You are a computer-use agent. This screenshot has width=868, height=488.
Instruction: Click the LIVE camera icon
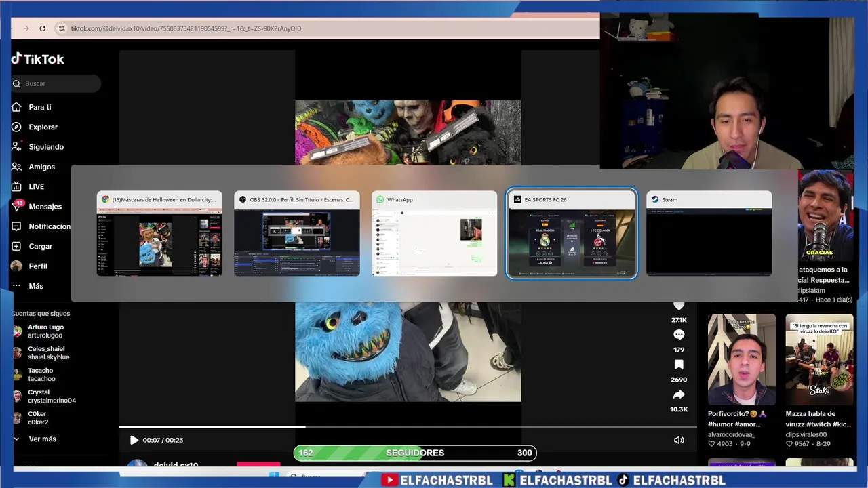tap(16, 186)
